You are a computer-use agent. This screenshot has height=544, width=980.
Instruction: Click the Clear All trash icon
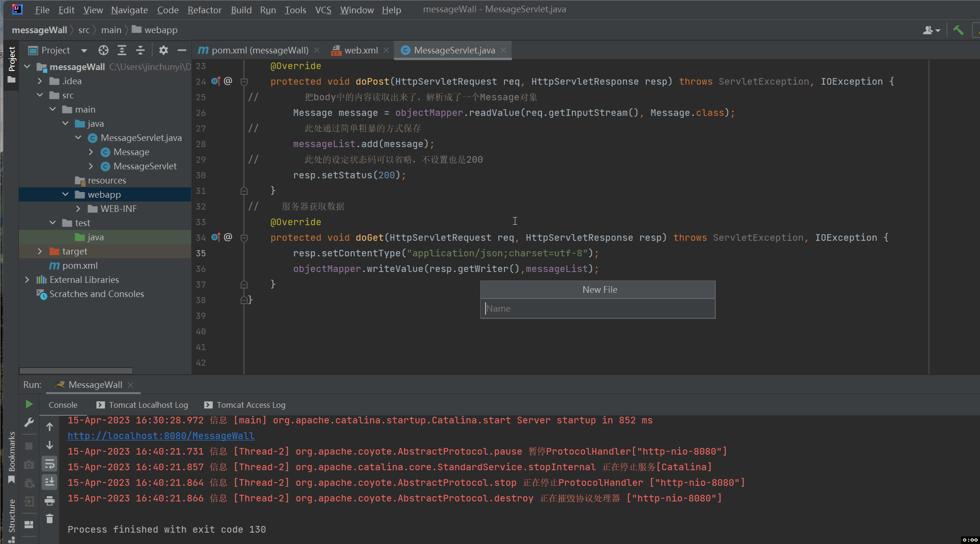tap(50, 519)
